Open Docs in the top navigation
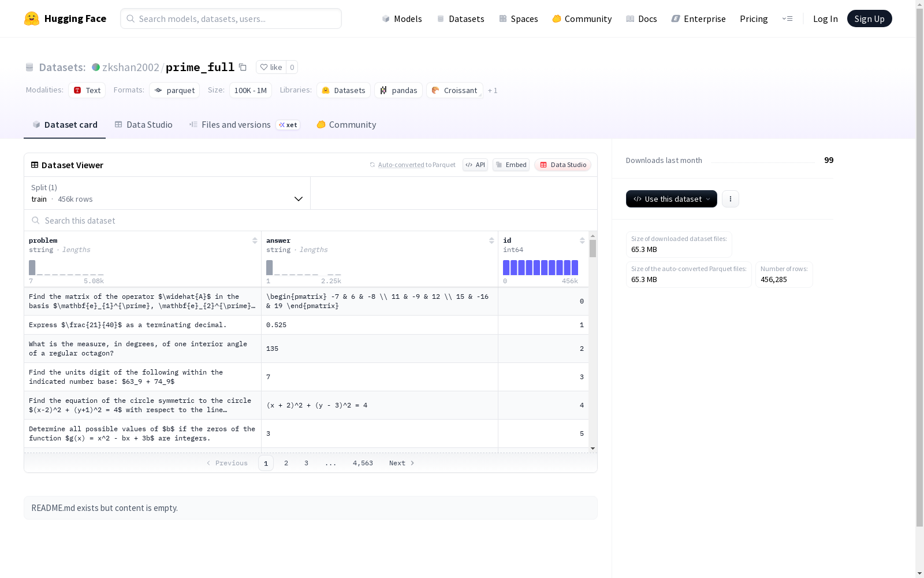The height and width of the screenshot is (578, 924). point(642,18)
